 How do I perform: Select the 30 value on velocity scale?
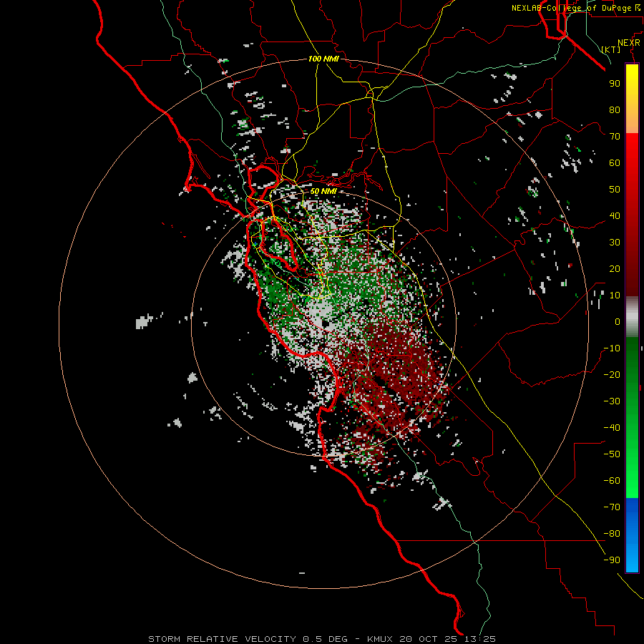(x=615, y=243)
